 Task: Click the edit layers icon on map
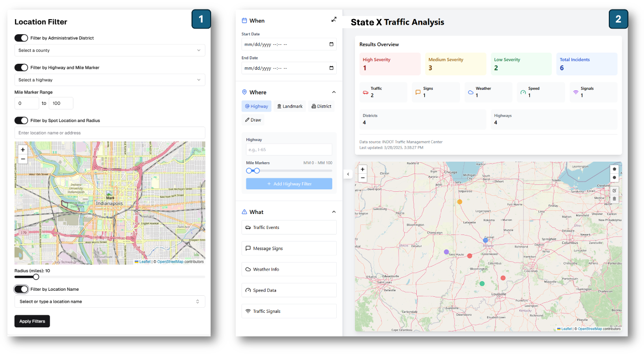pyautogui.click(x=614, y=190)
